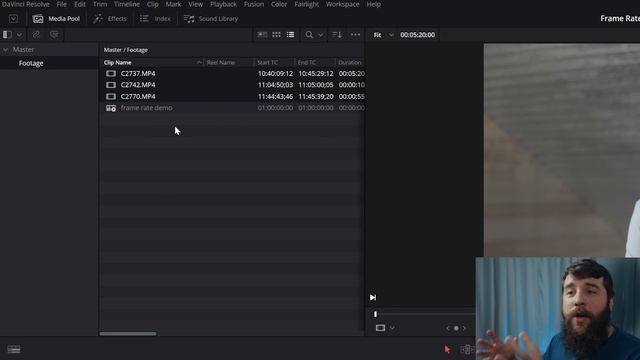This screenshot has width=640, height=360.
Task: Go to previous marker arrow in viewer
Action: coord(448,328)
